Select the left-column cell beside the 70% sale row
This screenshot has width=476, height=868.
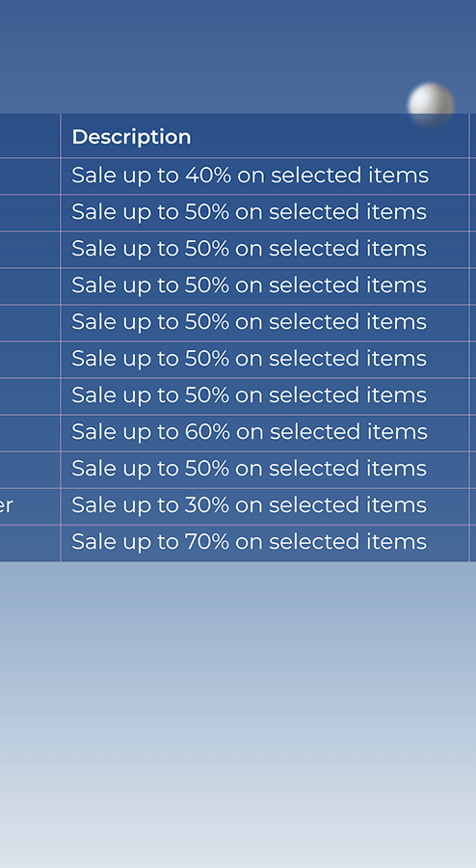tap(30, 543)
